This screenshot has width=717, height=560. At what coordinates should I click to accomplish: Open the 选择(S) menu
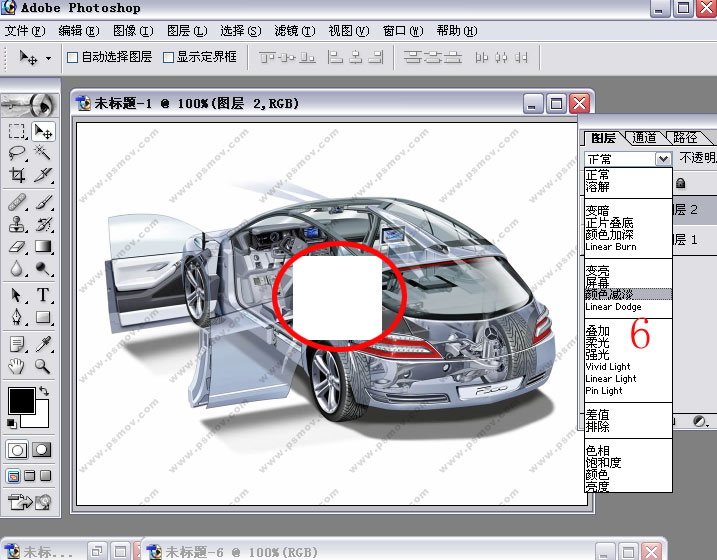241,31
